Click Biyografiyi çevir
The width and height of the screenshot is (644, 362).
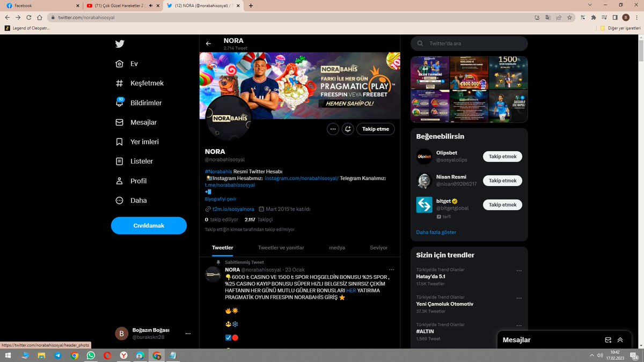(x=221, y=199)
